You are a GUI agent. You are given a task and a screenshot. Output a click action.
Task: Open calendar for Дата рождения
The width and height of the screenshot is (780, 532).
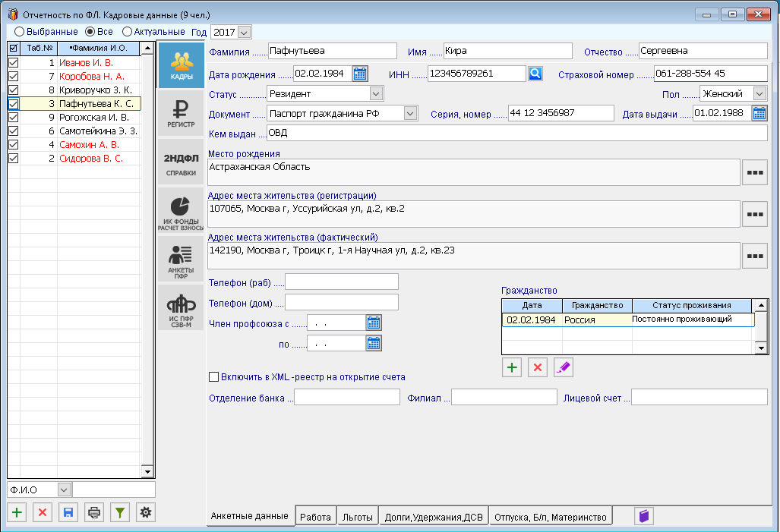pos(360,74)
